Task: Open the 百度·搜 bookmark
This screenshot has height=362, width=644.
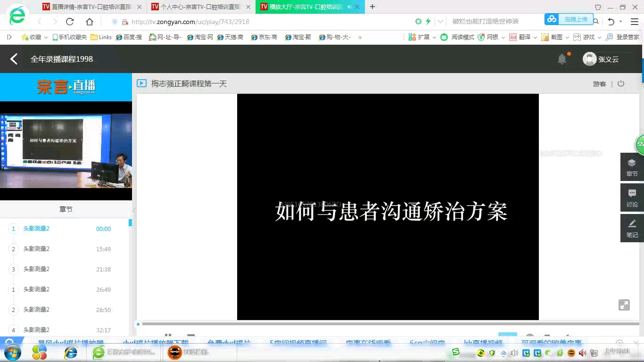Action: pyautogui.click(x=129, y=37)
